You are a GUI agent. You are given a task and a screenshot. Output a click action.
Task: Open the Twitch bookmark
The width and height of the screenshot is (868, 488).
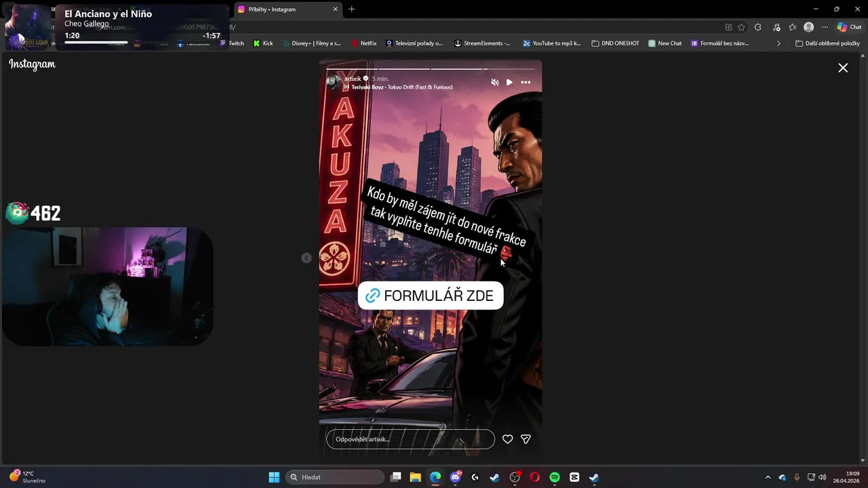pos(233,43)
